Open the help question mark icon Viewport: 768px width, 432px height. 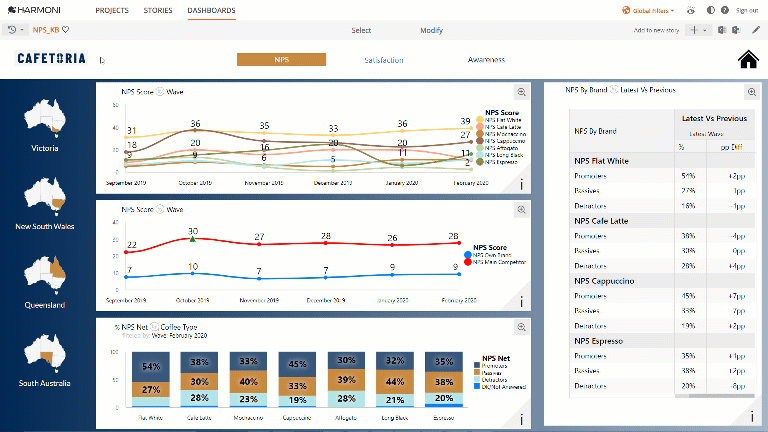click(x=725, y=10)
